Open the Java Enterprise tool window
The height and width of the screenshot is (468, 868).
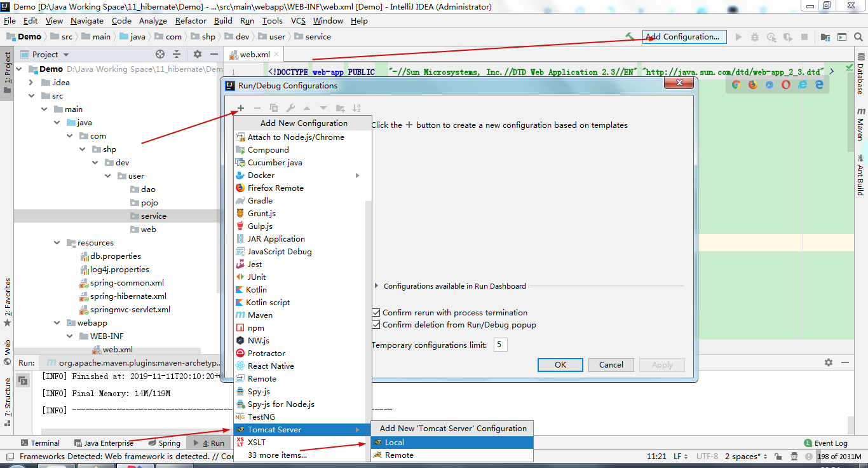[104, 443]
